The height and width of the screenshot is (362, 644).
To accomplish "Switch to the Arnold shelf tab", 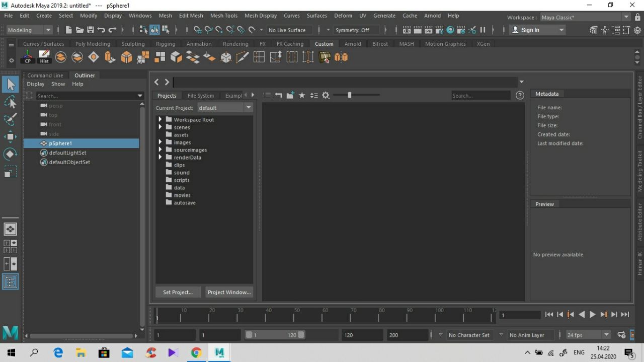I will [353, 44].
